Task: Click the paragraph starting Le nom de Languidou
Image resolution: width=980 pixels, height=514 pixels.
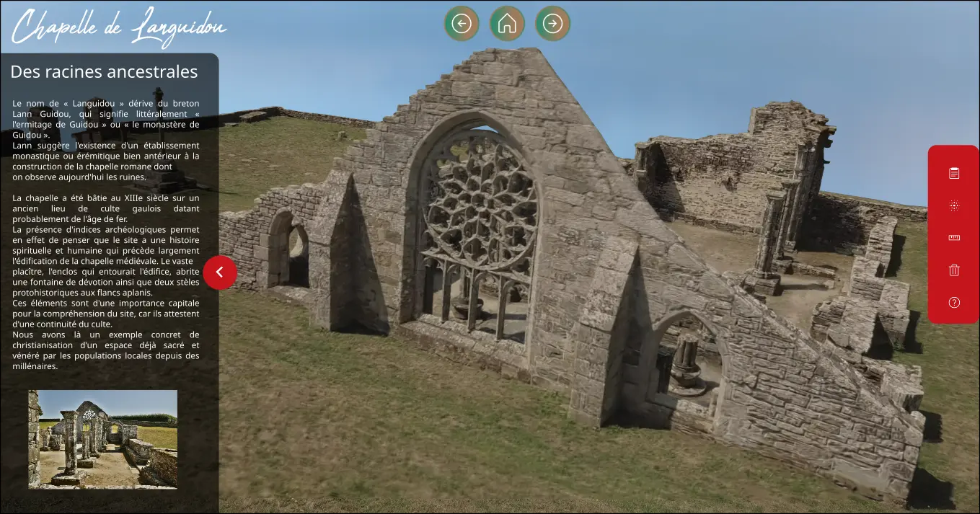Action: [x=106, y=119]
